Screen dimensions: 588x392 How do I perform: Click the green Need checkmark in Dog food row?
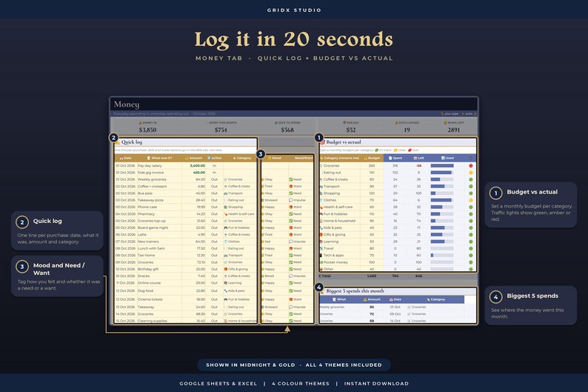pyautogui.click(x=290, y=290)
